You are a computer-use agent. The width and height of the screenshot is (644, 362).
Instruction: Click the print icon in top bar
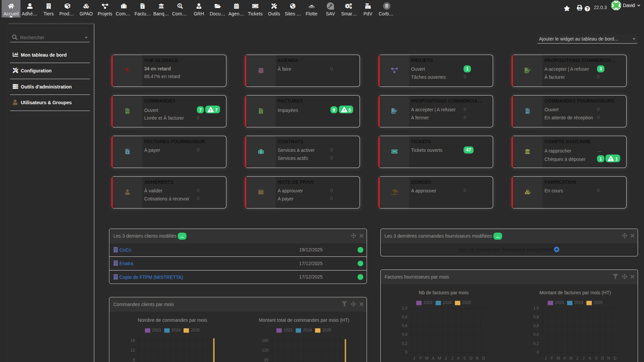coord(579,8)
